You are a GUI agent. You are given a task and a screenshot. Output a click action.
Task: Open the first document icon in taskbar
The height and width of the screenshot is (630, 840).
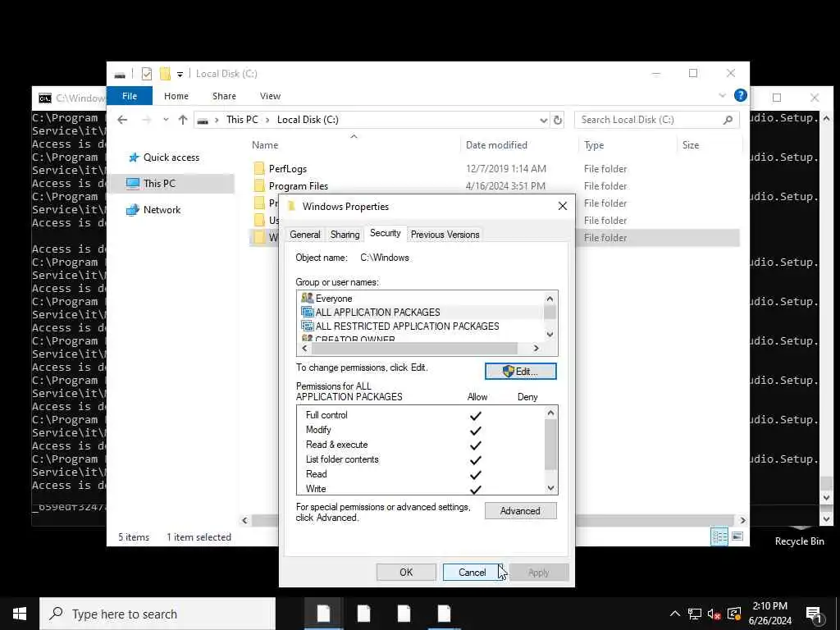323,614
